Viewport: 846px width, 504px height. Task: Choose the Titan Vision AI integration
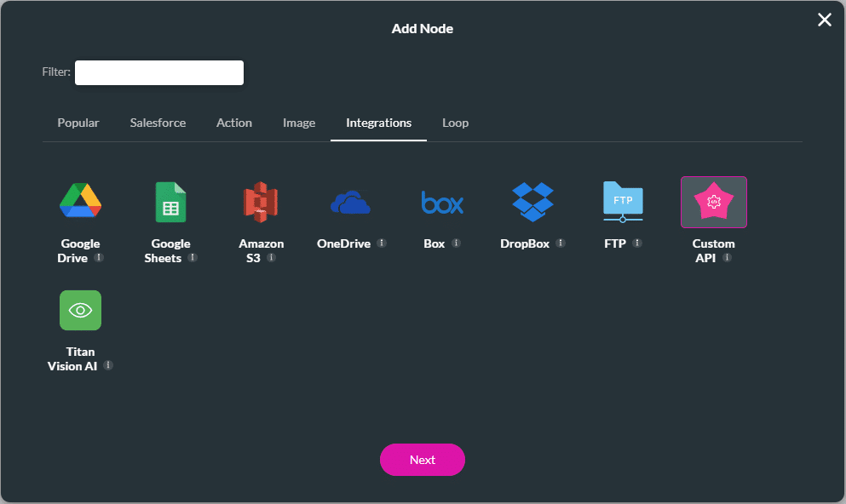(80, 310)
